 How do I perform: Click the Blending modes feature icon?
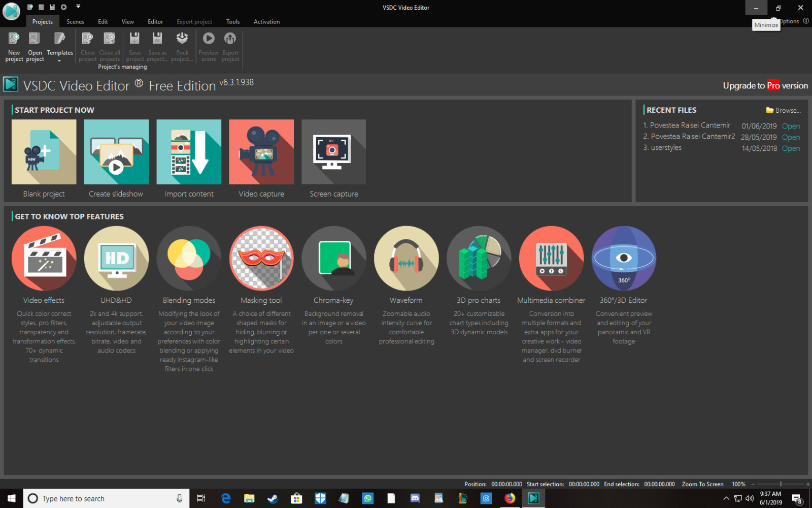[189, 259]
